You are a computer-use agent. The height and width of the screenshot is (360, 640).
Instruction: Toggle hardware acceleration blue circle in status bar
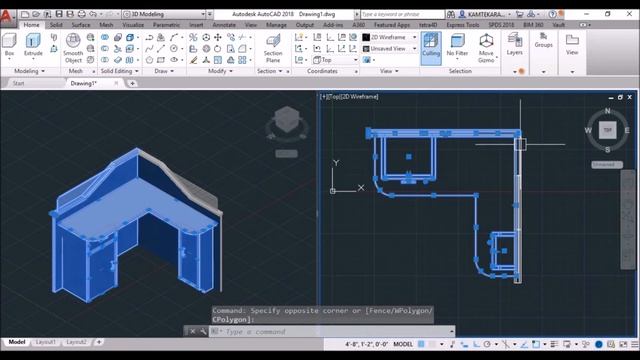point(598,344)
